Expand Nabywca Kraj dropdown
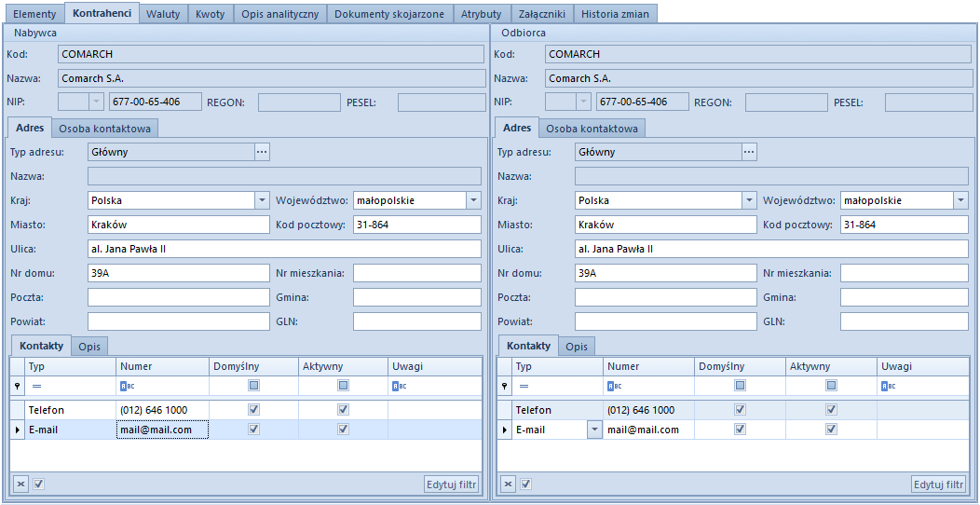The width and height of the screenshot is (980, 505). click(x=262, y=200)
